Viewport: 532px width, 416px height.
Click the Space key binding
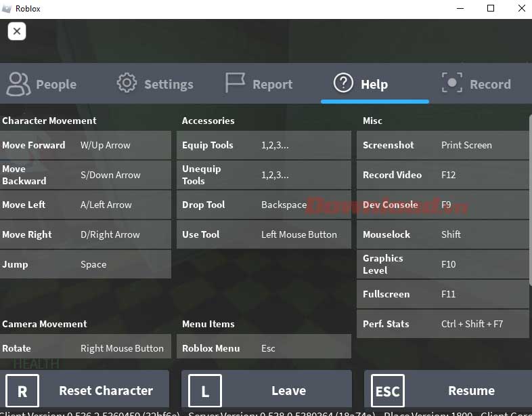[93, 264]
